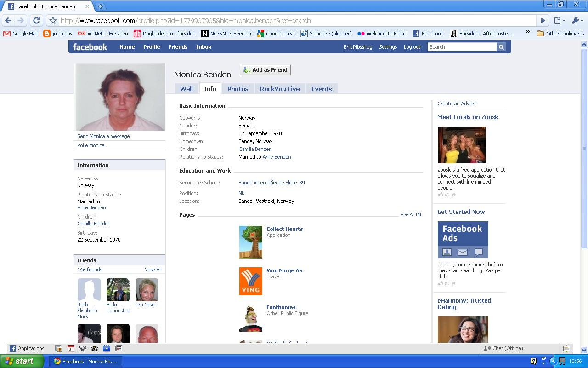Open Arne Benden in Relationship Status row
Viewport: 588px width, 368px height.
277,157
